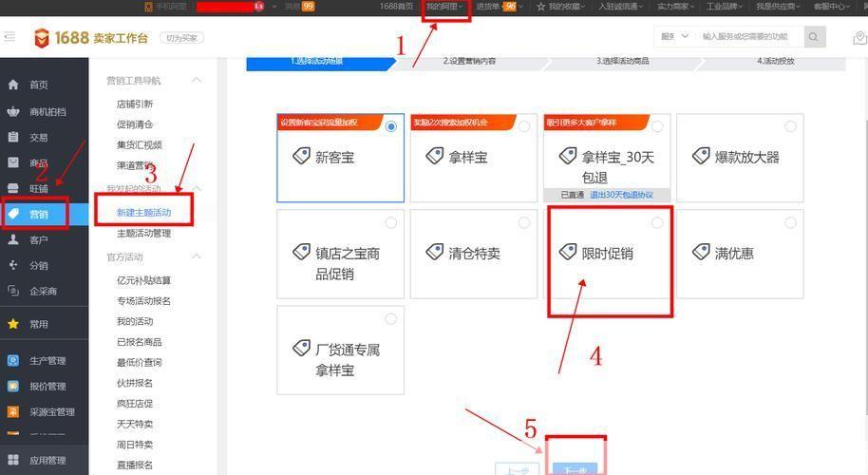Image resolution: width=868 pixels, height=475 pixels.
Task: Select the 限时促销 radio option
Action: pos(657,223)
